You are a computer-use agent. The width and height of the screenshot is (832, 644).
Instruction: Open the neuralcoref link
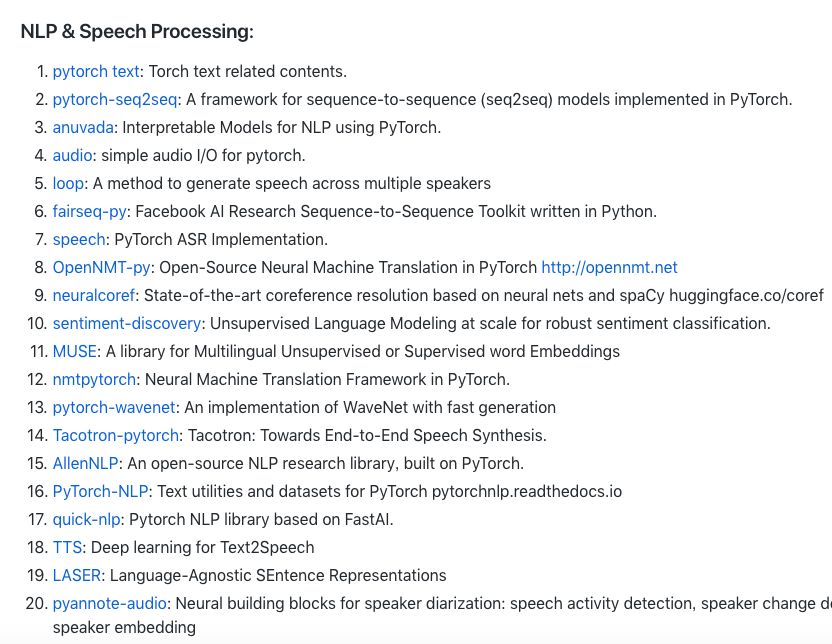click(x=96, y=296)
